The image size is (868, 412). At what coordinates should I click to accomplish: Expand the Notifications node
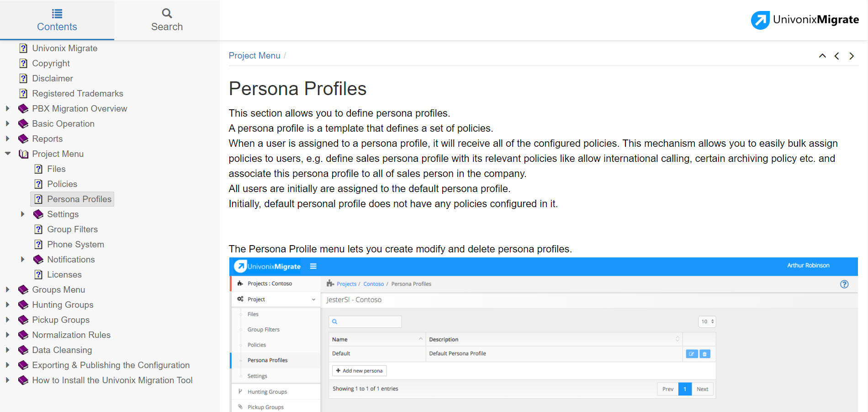click(x=22, y=259)
